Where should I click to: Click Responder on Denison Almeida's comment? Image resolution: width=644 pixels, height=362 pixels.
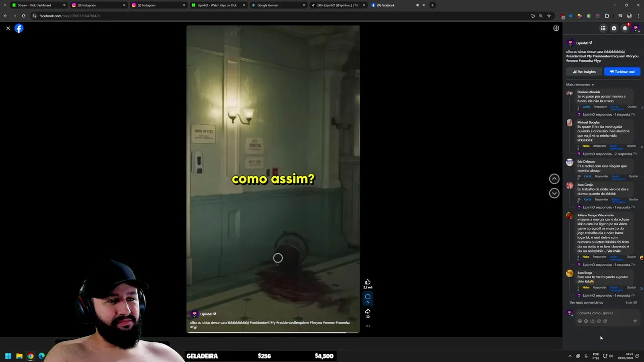[600, 107]
